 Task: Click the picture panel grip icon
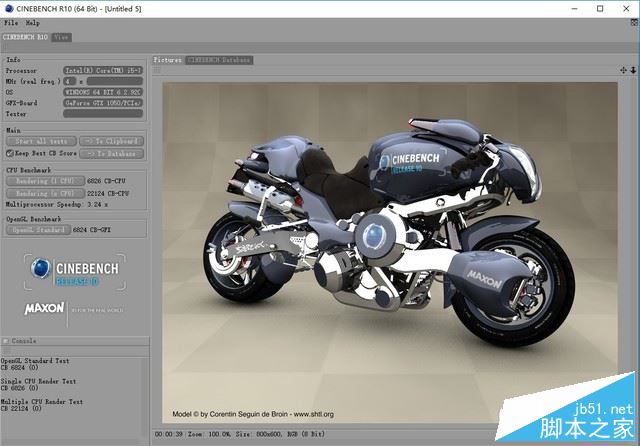click(x=157, y=70)
